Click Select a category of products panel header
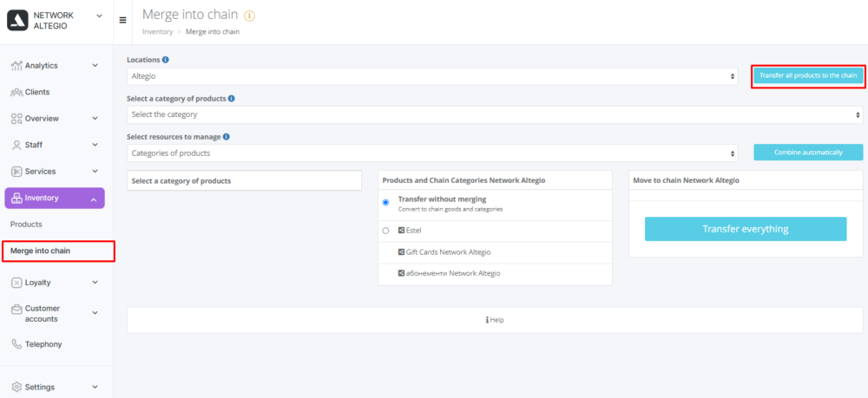Viewport: 868px width, 398px height. pyautogui.click(x=244, y=180)
